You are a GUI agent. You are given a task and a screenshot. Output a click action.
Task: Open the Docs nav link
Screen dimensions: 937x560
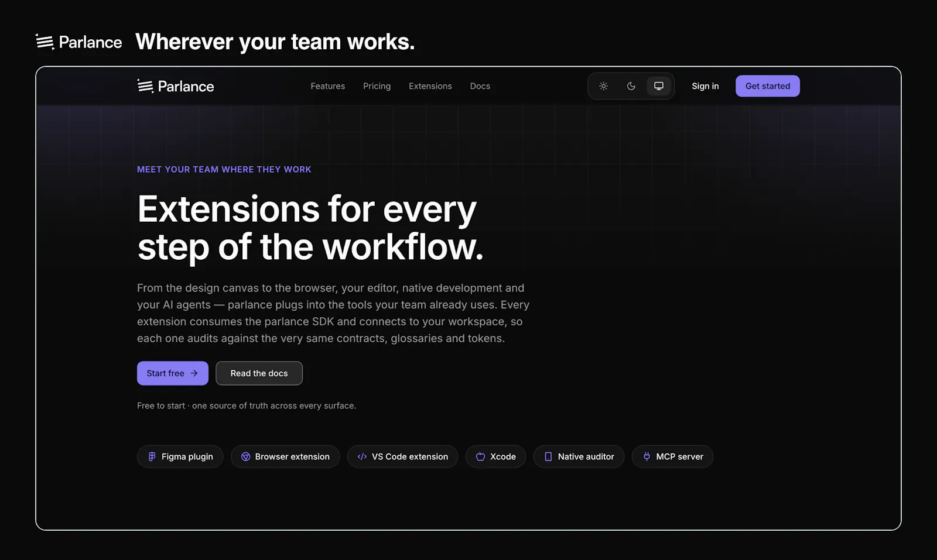[x=480, y=86]
